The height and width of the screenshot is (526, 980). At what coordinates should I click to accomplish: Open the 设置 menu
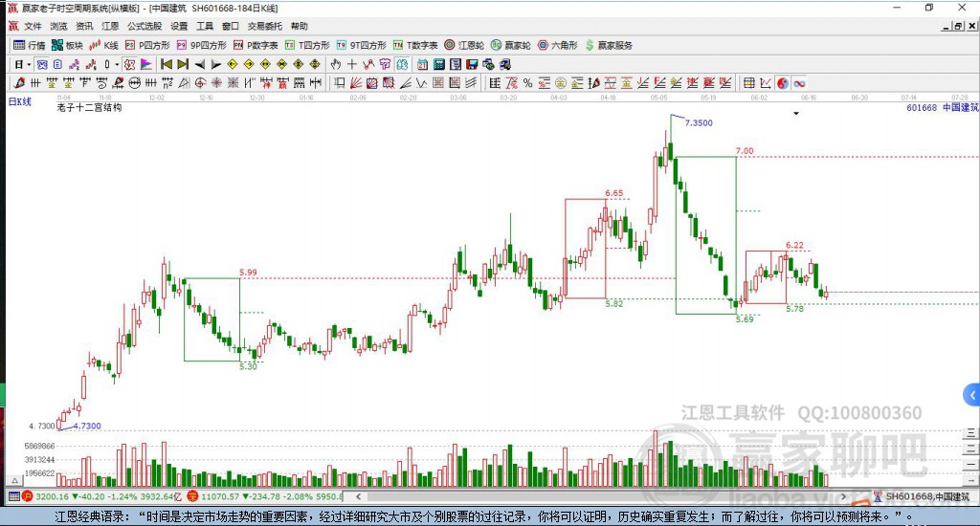(179, 26)
